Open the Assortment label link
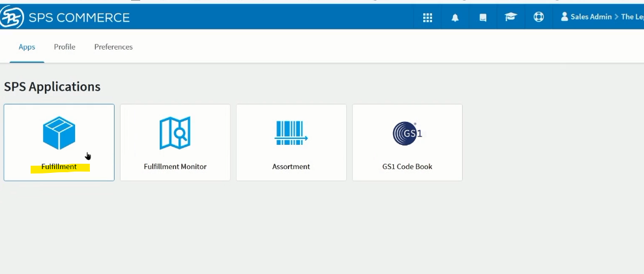Image resolution: width=644 pixels, height=274 pixels. (x=291, y=167)
